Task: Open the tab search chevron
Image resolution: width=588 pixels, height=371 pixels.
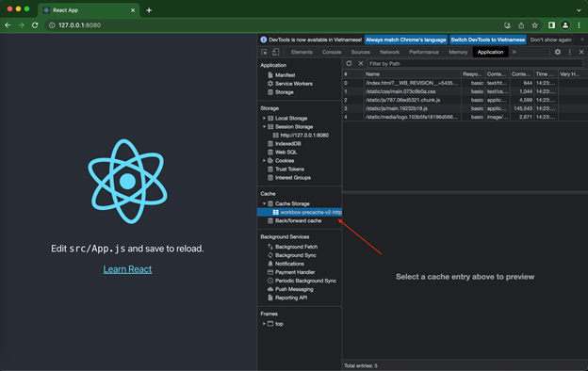Action: click(579, 10)
